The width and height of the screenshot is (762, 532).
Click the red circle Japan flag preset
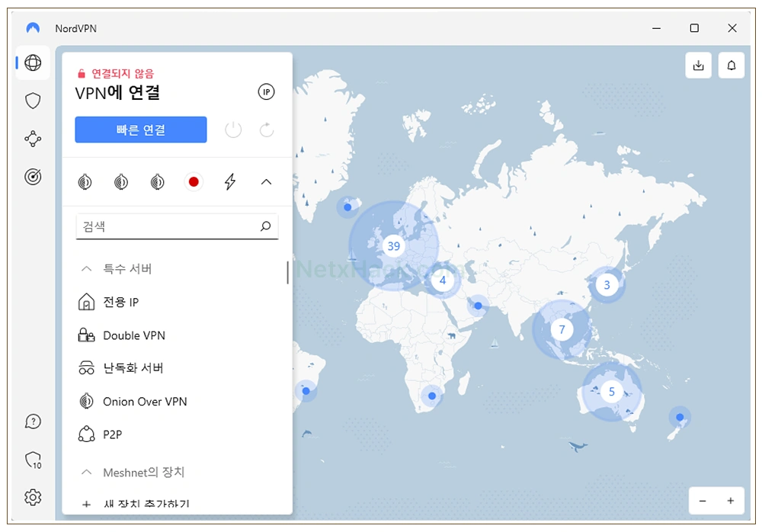(194, 182)
